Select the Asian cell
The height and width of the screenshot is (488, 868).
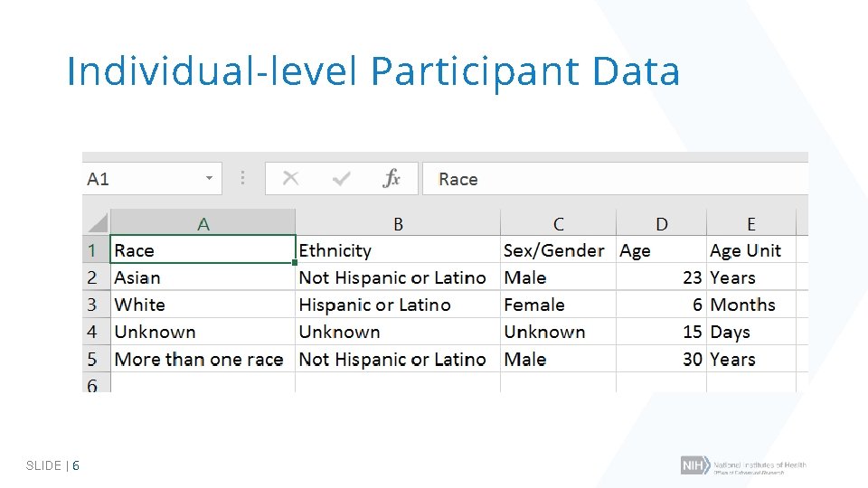coord(203,277)
